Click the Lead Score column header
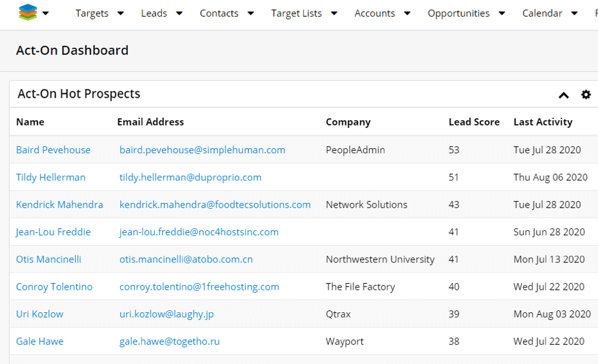Image resolution: width=598 pixels, height=364 pixels. point(474,122)
